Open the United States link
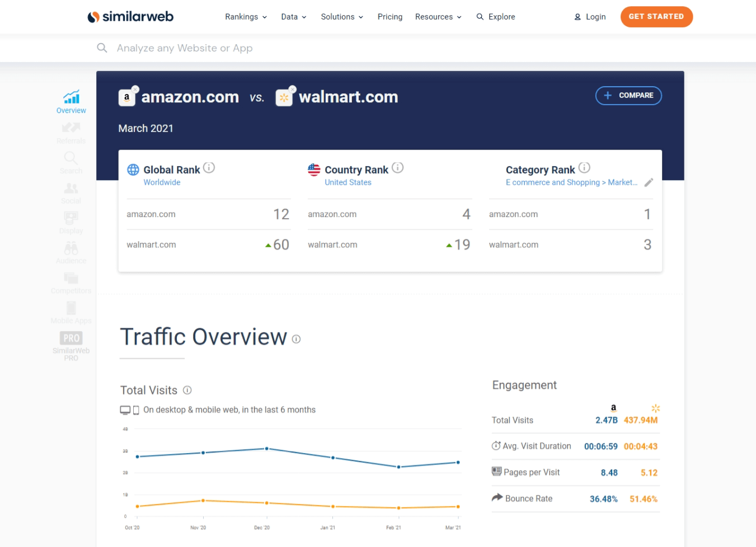Image resolution: width=756 pixels, height=547 pixels. pyautogui.click(x=348, y=182)
